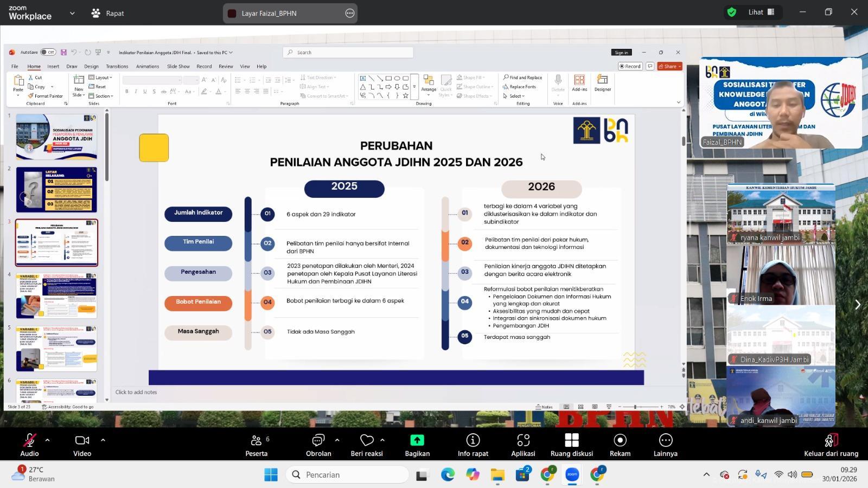Toggle the AutoSave switch in PowerPoint
The height and width of the screenshot is (488, 868).
click(48, 53)
